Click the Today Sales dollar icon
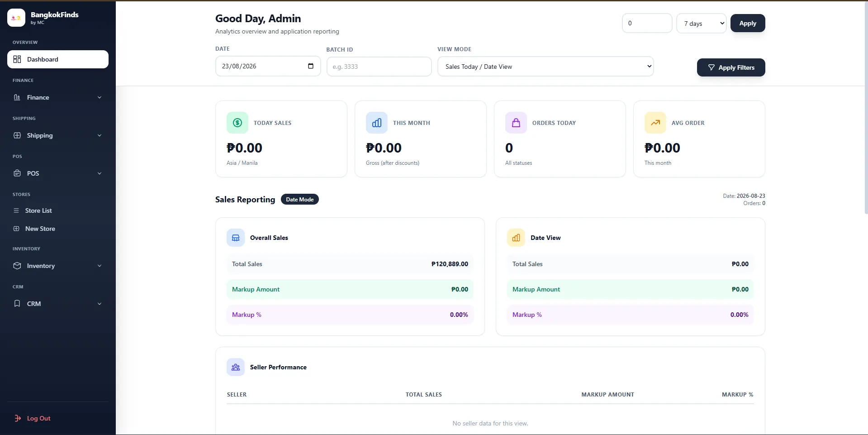This screenshot has width=868, height=435. (237, 123)
